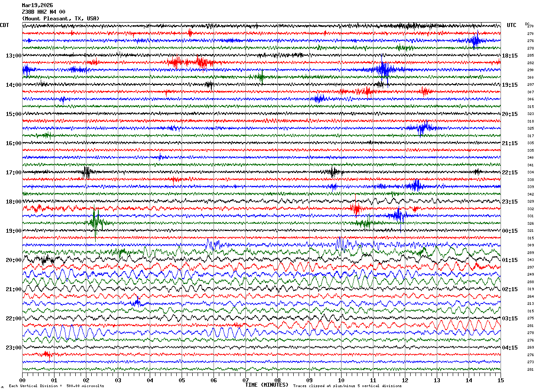Click the DC offset column header
The image size is (536, 392).
tap(527, 24)
